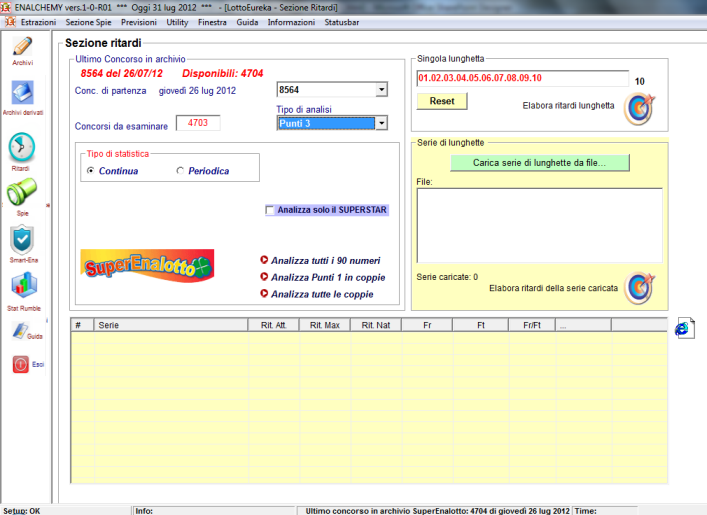
Task: Click the Reset button
Action: [x=442, y=101]
